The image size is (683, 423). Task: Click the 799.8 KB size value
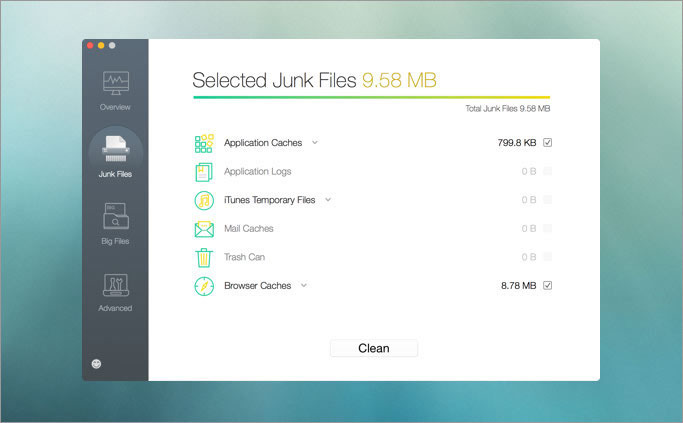tap(517, 142)
